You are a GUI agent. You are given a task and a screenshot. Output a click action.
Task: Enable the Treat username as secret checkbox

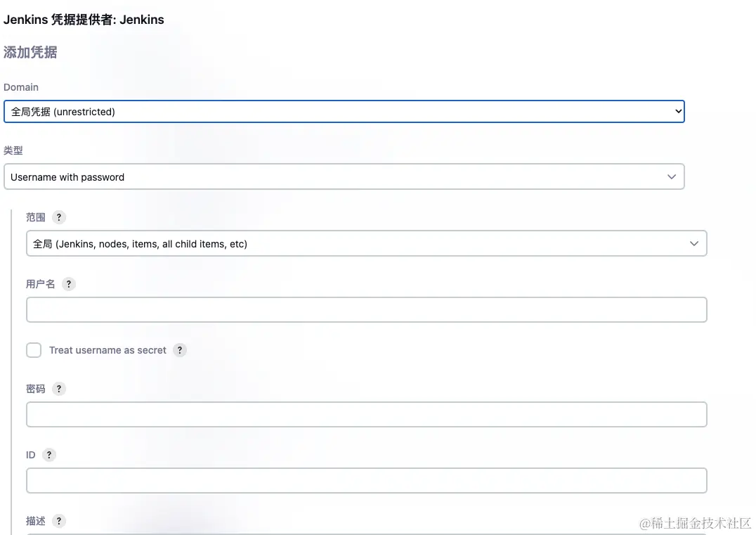click(34, 350)
